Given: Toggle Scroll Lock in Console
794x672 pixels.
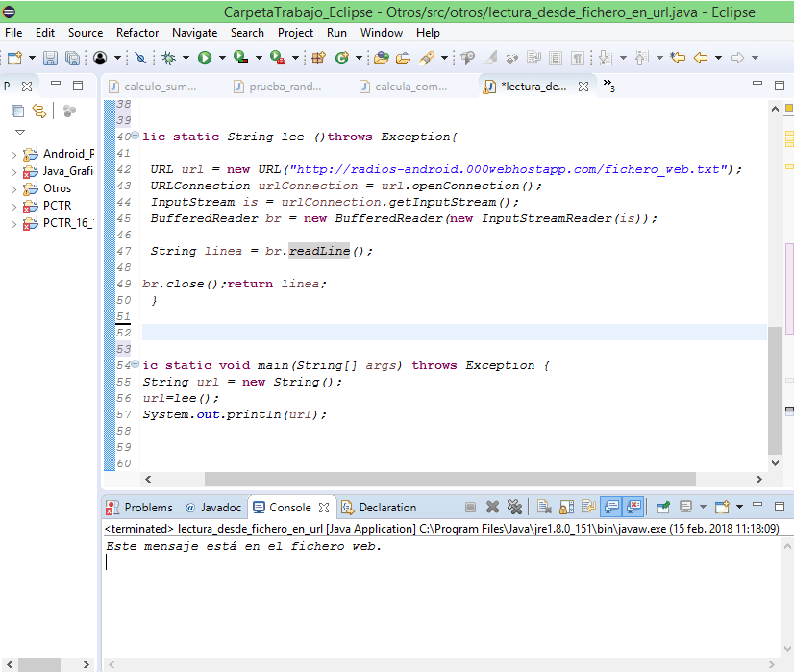Looking at the screenshot, I should click(x=566, y=507).
